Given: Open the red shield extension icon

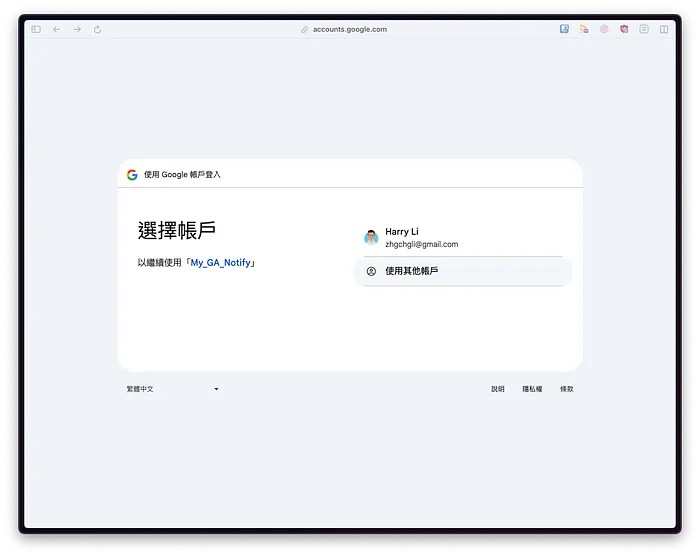Looking at the screenshot, I should click(x=624, y=29).
